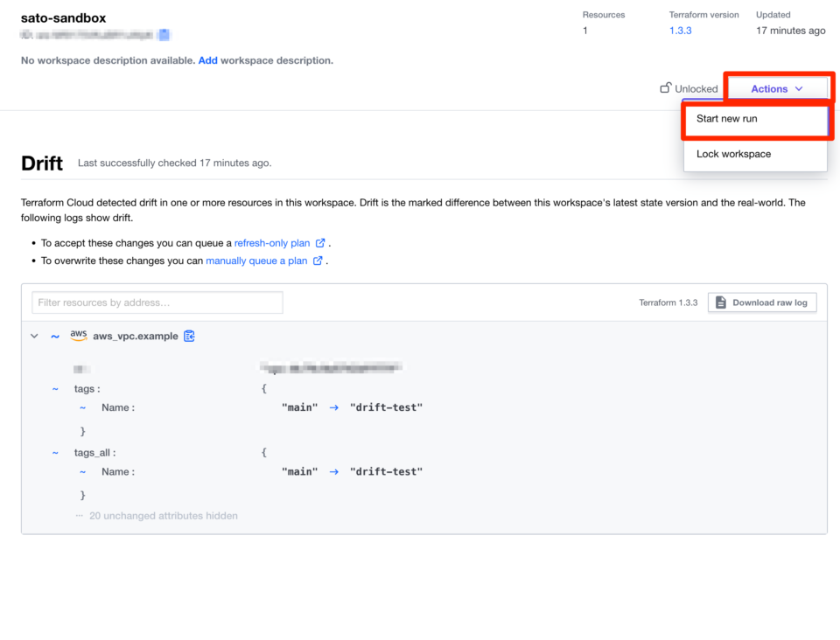Click the update tilde icon beside aws_vpc.example

pos(55,336)
